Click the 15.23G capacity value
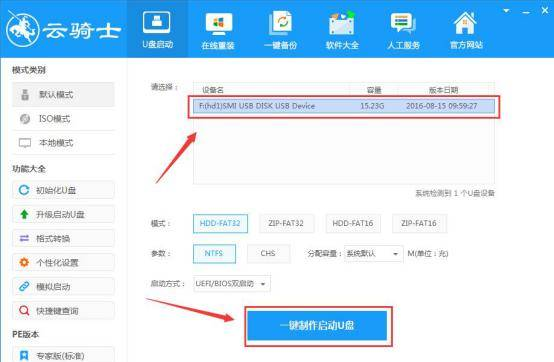 [x=372, y=106]
